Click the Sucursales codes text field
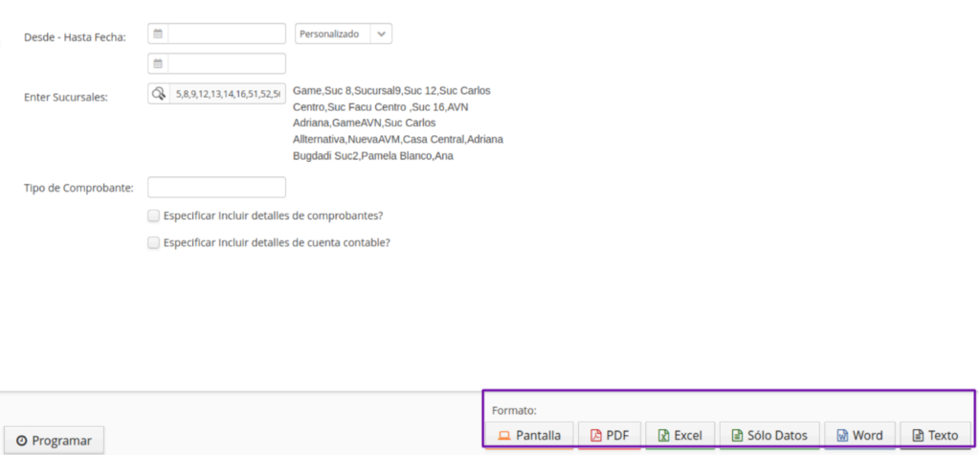Screen dimensions: 980x455 (228, 94)
